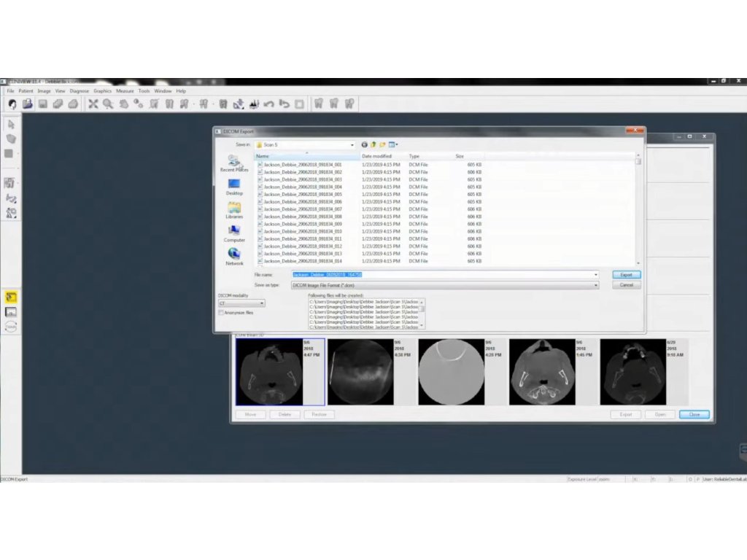The image size is (747, 560).
Task: Click the gray square tool in left sidebar
Action: point(9,153)
